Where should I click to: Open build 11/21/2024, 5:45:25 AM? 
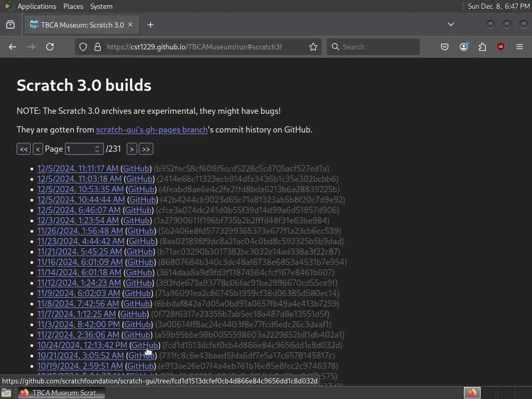pos(79,252)
